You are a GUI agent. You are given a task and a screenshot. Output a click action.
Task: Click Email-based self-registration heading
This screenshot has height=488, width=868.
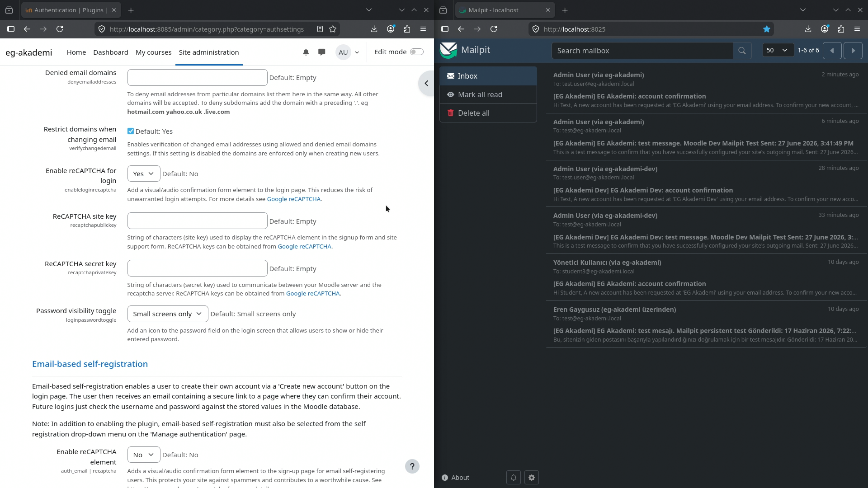tap(90, 364)
